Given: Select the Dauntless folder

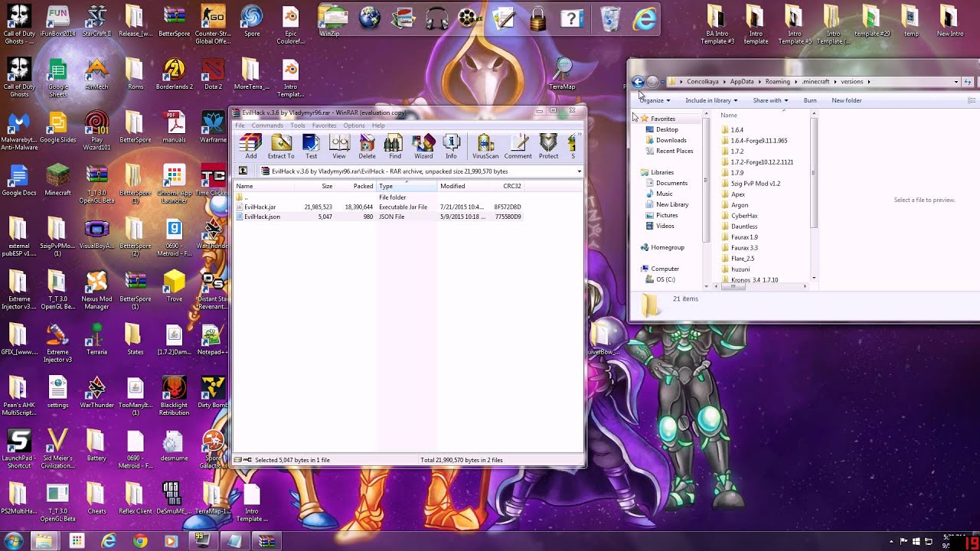Looking at the screenshot, I should point(740,227).
